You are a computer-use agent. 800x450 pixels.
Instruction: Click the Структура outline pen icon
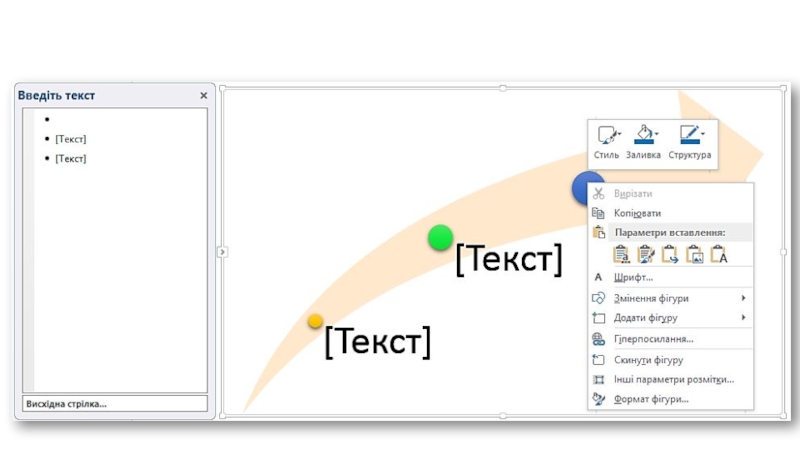click(x=687, y=135)
